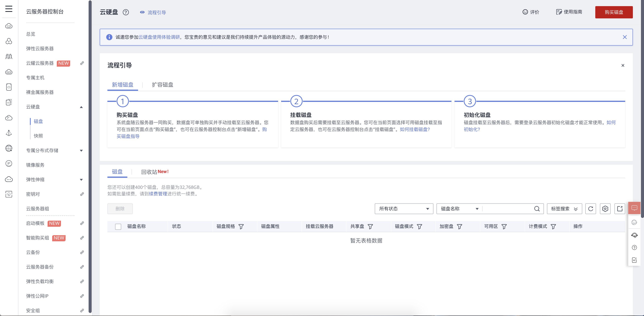Click the link icon beside 云耀云服务器
644x316 pixels.
pos(82,63)
